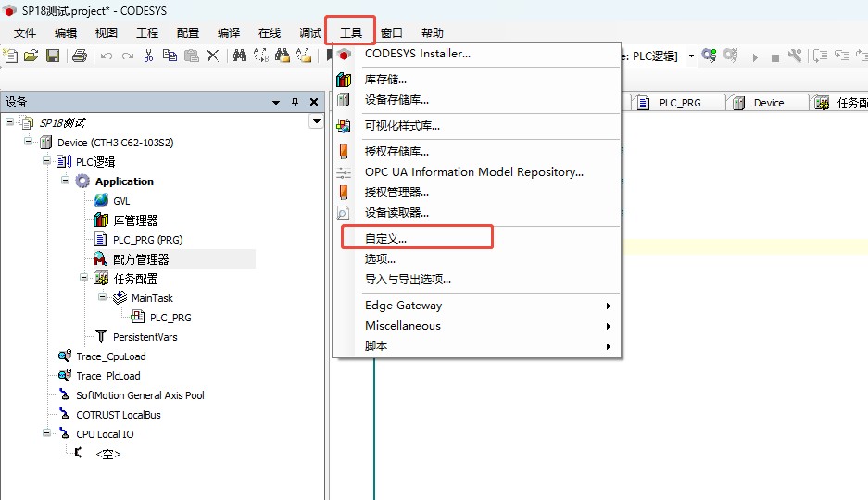Click the Replace A-to-B icon
The height and width of the screenshot is (500, 868).
[260, 56]
